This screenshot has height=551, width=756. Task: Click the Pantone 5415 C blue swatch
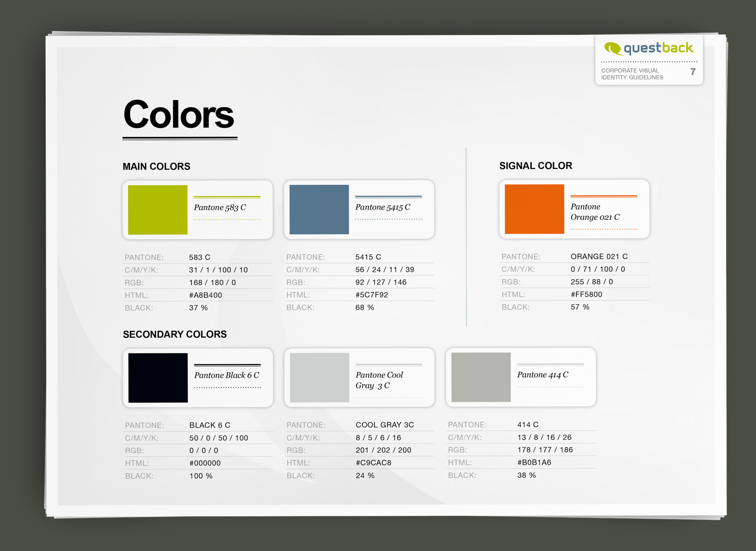319,209
